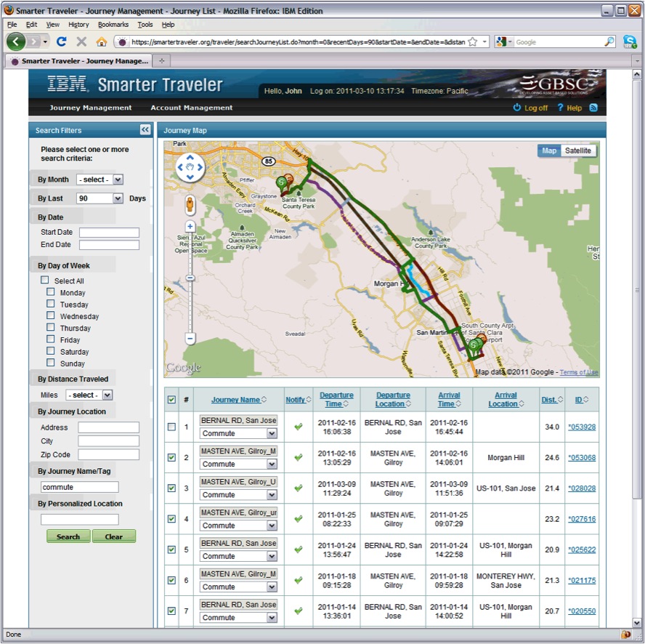Image resolution: width=645 pixels, height=644 pixels.
Task: Check the Select All days checkbox
Action: point(45,280)
